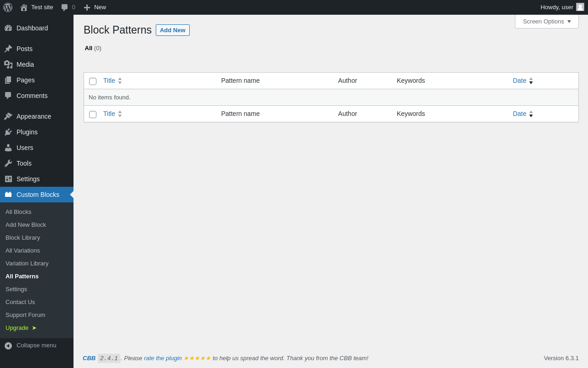Click the Add New button
Screen dimensions: 588x368
click(x=173, y=30)
